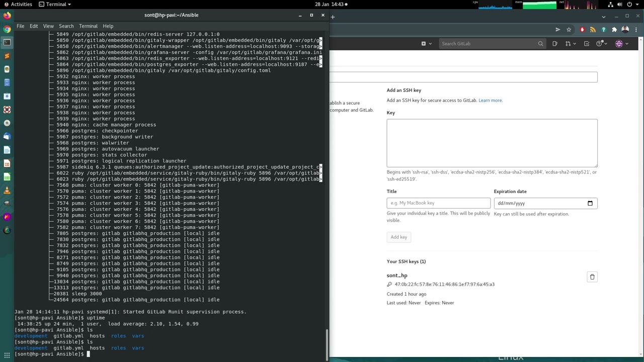Open GitLab to-do list checkmark icon
The width and height of the screenshot is (644, 362).
(587, 44)
